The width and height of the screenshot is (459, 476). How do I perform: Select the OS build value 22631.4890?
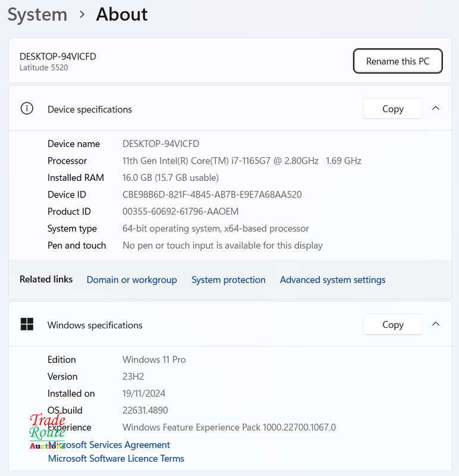point(145,411)
